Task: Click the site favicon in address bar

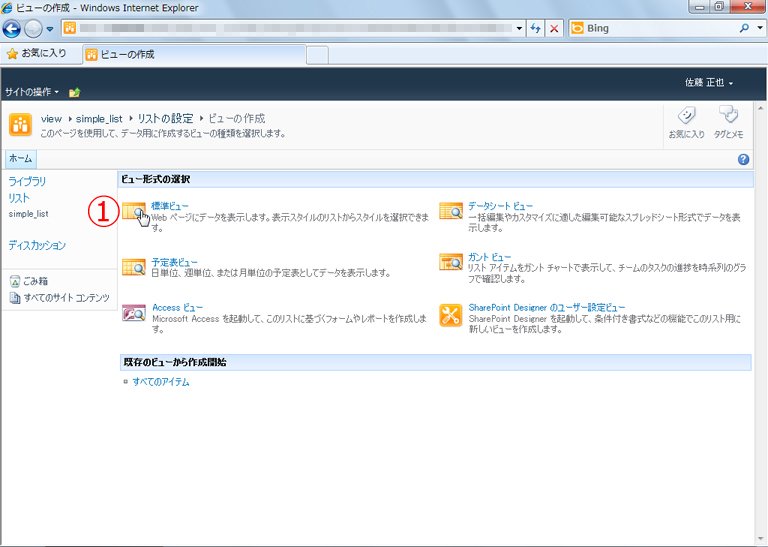Action: pyautogui.click(x=70, y=28)
